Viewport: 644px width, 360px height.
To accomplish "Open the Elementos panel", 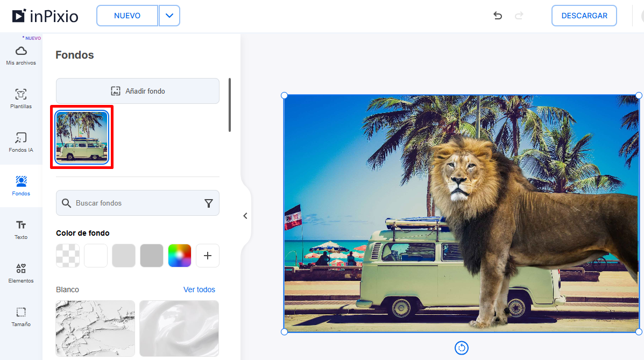I will 21,273.
